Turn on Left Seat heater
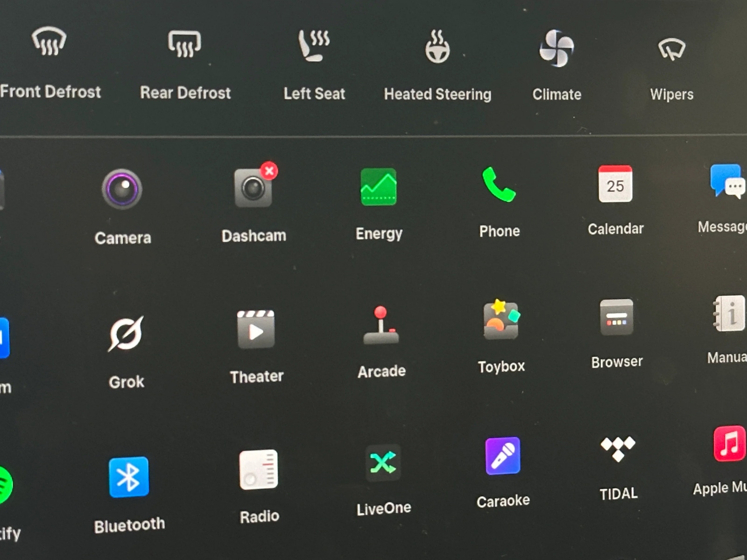 pos(314,46)
